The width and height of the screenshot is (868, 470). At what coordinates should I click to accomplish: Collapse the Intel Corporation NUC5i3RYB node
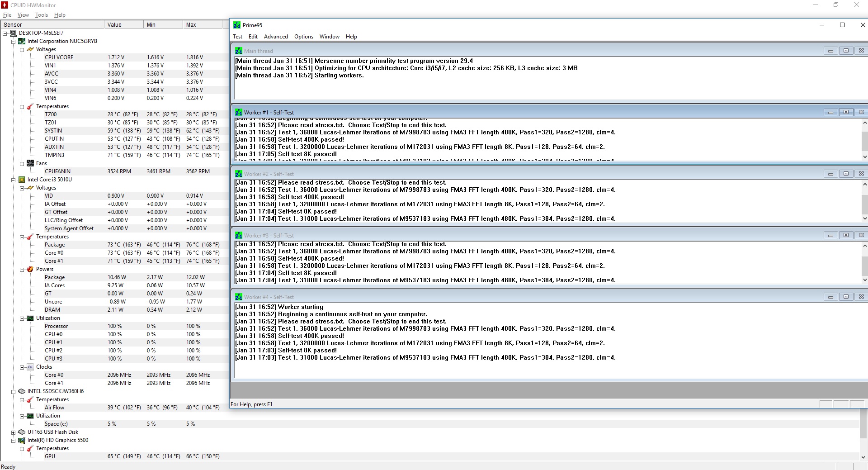coord(13,41)
